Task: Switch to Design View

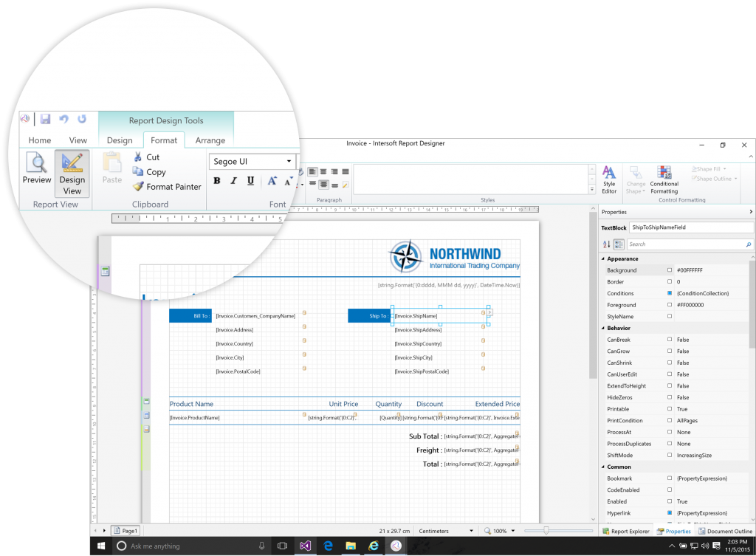Action: click(72, 174)
